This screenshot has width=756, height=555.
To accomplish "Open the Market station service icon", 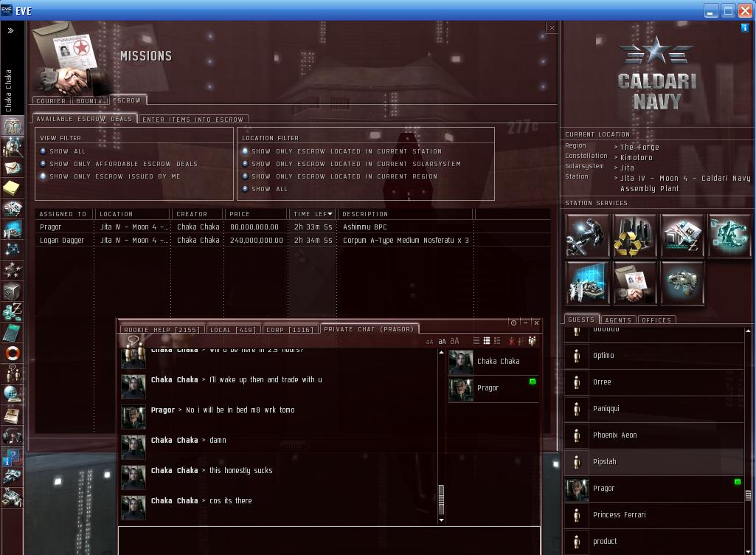I will 682,236.
